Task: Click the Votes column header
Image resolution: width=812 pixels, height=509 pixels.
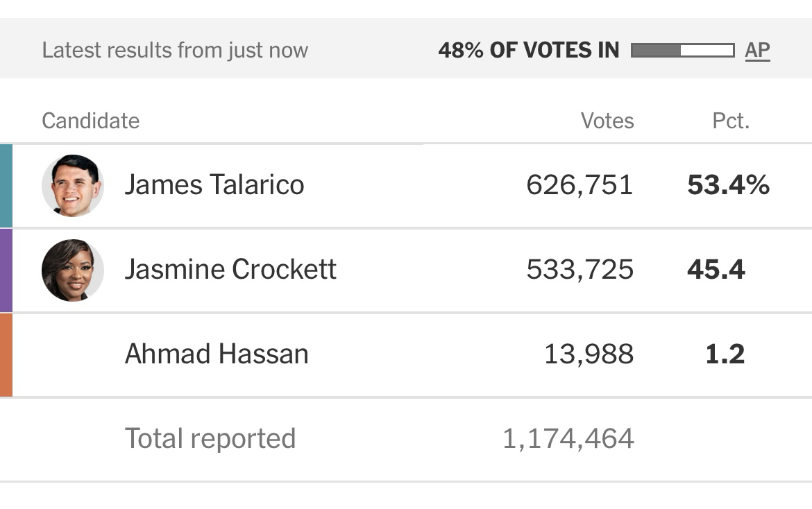Action: coord(607,121)
